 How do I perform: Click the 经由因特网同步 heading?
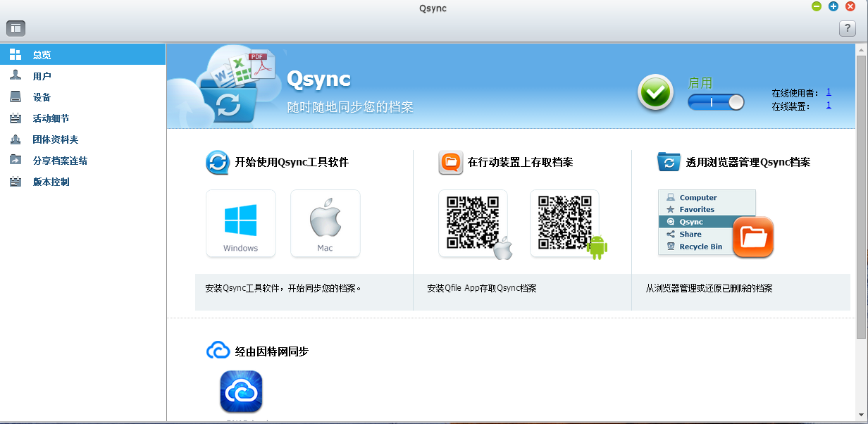(271, 351)
